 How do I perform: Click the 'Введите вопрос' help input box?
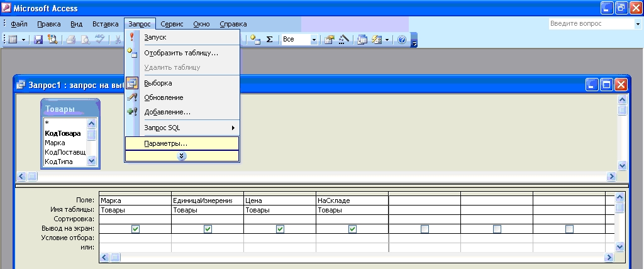pyautogui.click(x=590, y=24)
